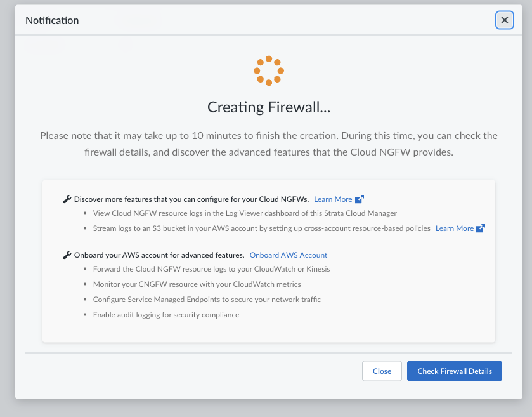
Task: Click the CloudWatch or Kinesis forwarding bullet
Action: (211, 269)
